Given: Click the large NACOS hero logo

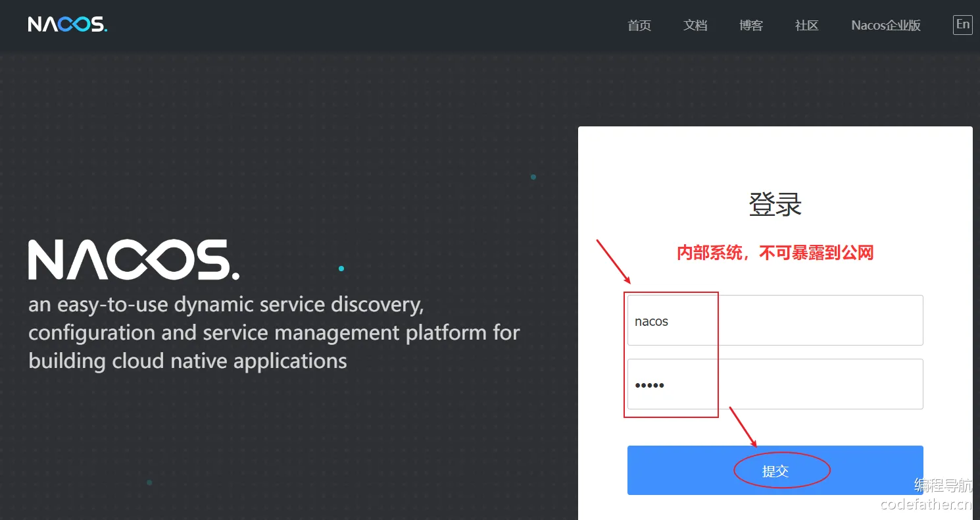Looking at the screenshot, I should [x=134, y=260].
